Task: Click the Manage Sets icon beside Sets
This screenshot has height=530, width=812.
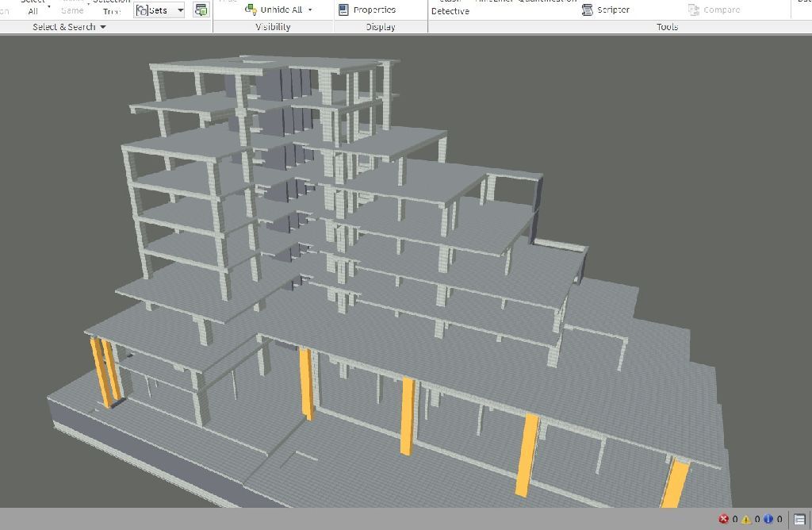Action: tap(201, 10)
